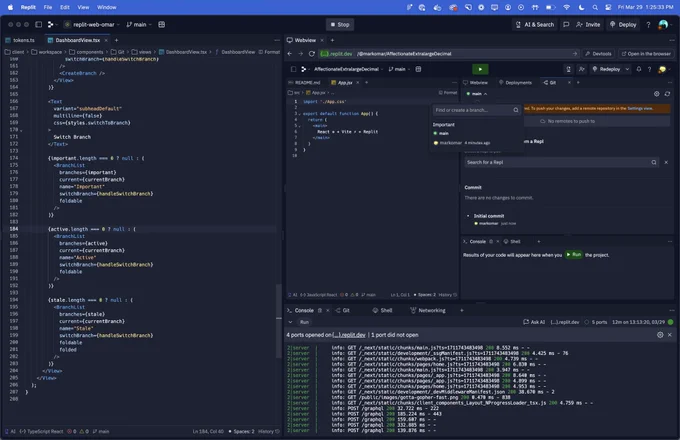Click Format in the DashboardView editor
This screenshot has width=680, height=440.
click(x=269, y=52)
